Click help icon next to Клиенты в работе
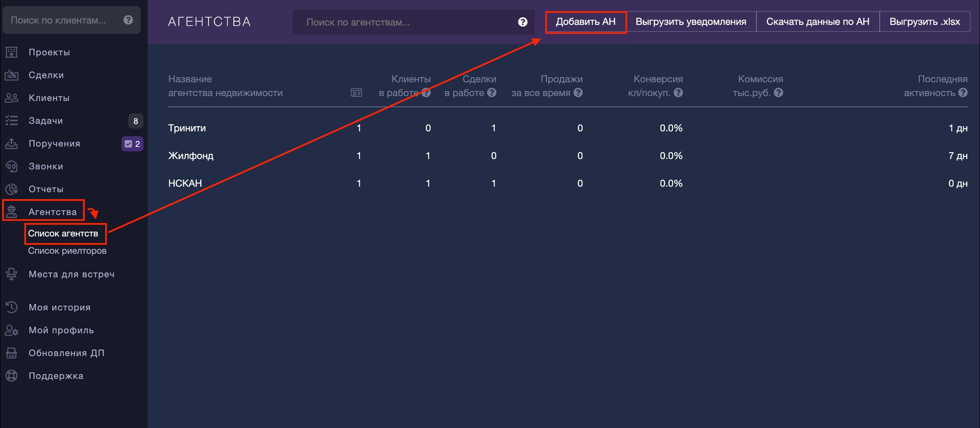Screen dimensions: 980x428 (426, 92)
